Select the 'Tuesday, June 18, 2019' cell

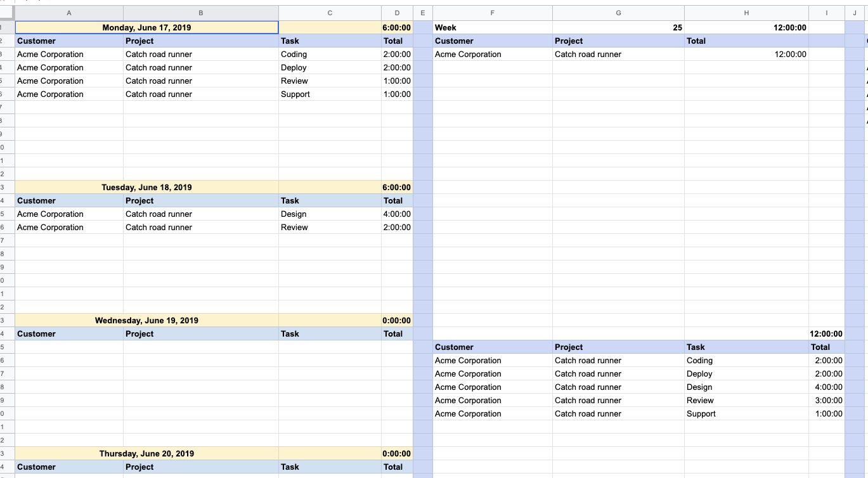tap(146, 188)
